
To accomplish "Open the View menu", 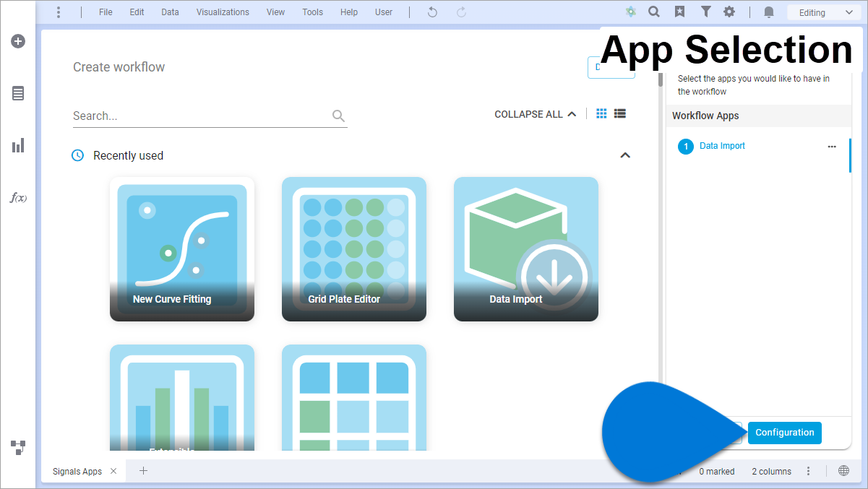I will [275, 12].
